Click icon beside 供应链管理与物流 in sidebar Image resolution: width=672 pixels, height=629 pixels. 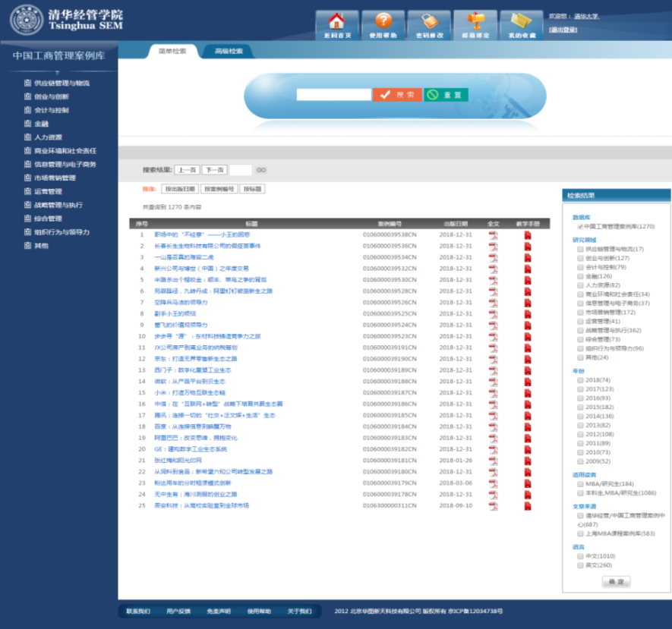[28, 83]
